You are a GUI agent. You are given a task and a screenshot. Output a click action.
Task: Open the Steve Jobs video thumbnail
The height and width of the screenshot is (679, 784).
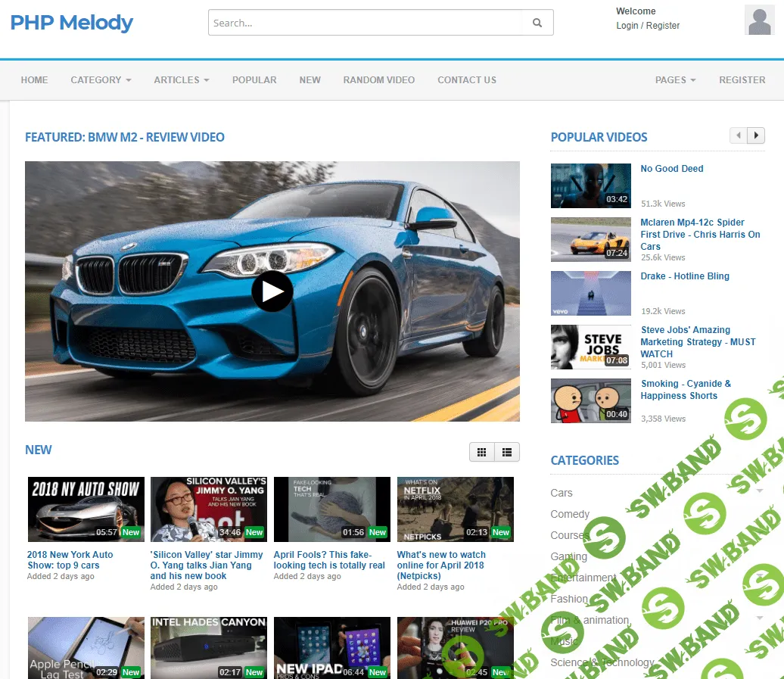click(590, 347)
